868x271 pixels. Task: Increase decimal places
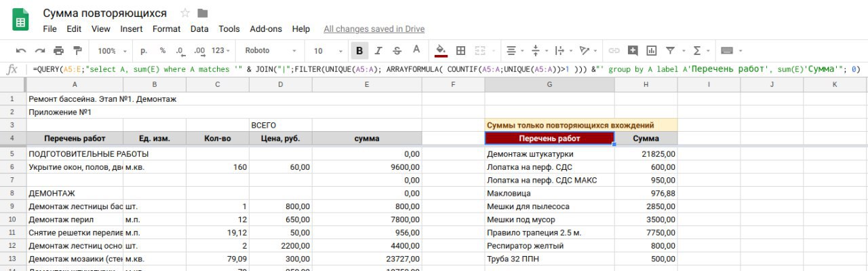tap(199, 50)
